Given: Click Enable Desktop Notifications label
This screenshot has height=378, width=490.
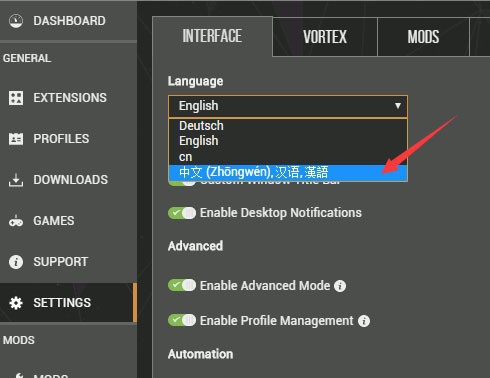Looking at the screenshot, I should [281, 213].
